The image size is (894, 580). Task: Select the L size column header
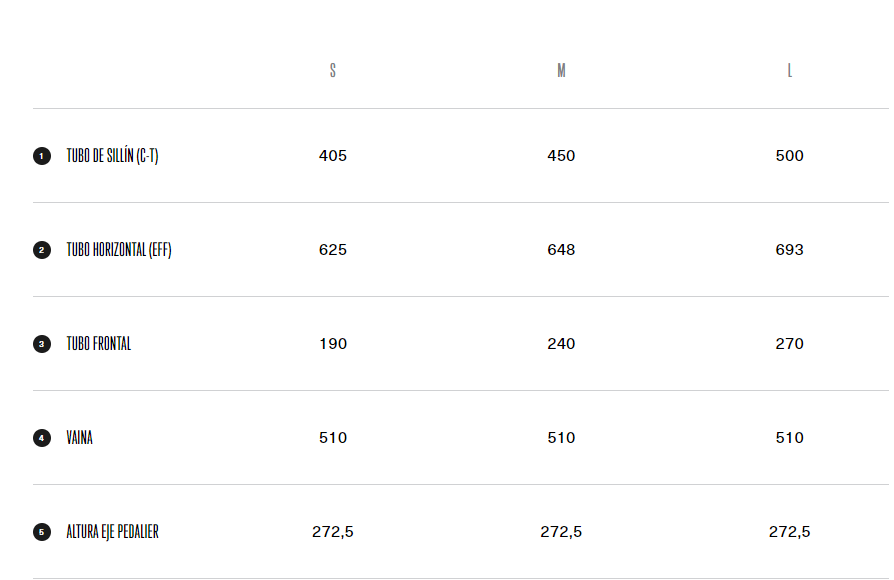point(789,71)
